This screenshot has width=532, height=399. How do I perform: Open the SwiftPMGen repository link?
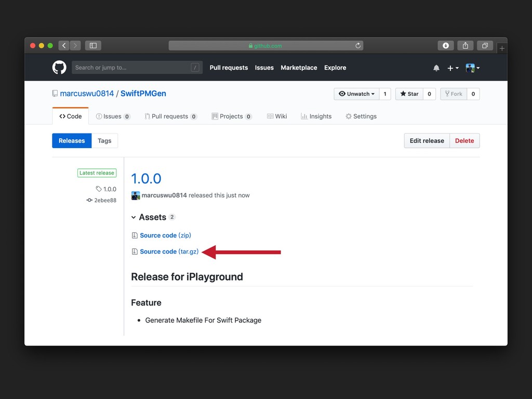[x=143, y=94]
